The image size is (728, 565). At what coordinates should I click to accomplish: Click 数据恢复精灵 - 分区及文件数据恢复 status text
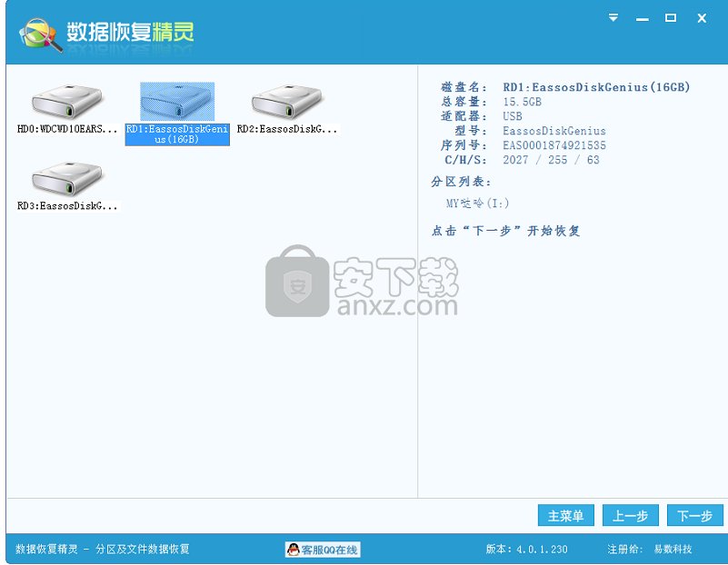tap(103, 550)
